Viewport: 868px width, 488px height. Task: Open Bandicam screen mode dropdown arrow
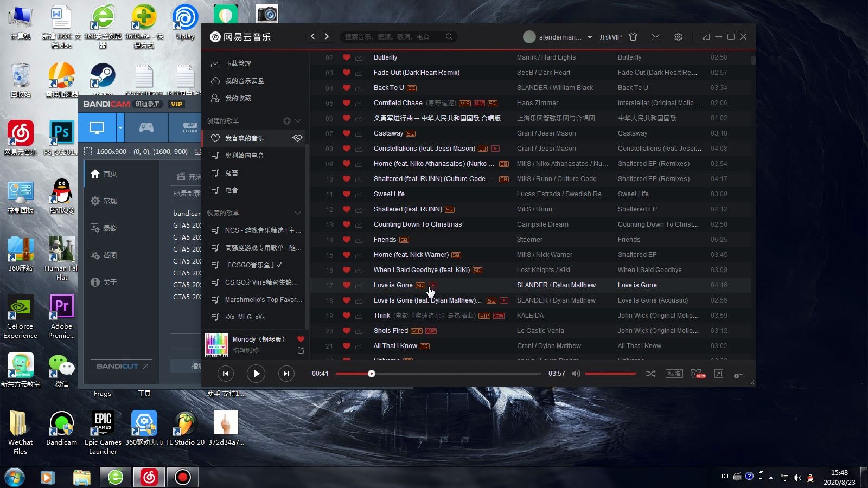point(120,128)
